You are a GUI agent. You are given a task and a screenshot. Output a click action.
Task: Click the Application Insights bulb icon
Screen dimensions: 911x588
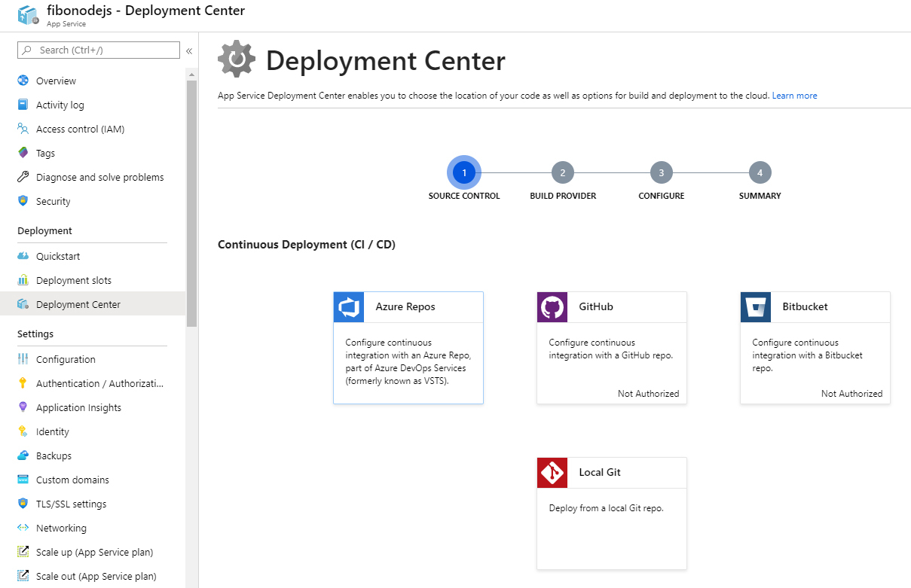coord(23,408)
